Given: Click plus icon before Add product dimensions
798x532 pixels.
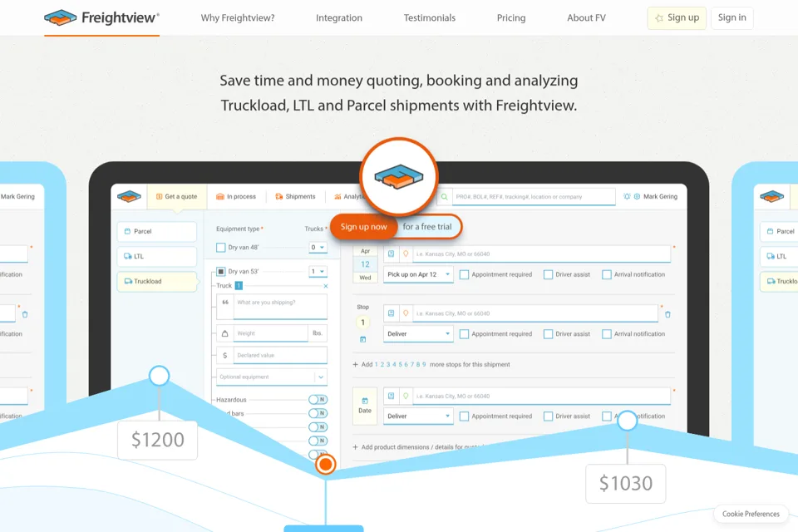Looking at the screenshot, I should coord(355,447).
